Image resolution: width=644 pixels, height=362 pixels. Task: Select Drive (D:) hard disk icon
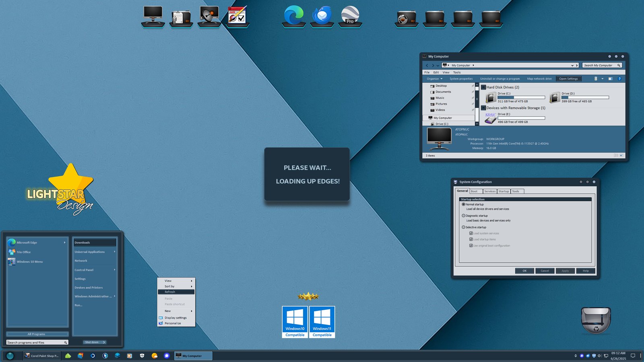(555, 97)
